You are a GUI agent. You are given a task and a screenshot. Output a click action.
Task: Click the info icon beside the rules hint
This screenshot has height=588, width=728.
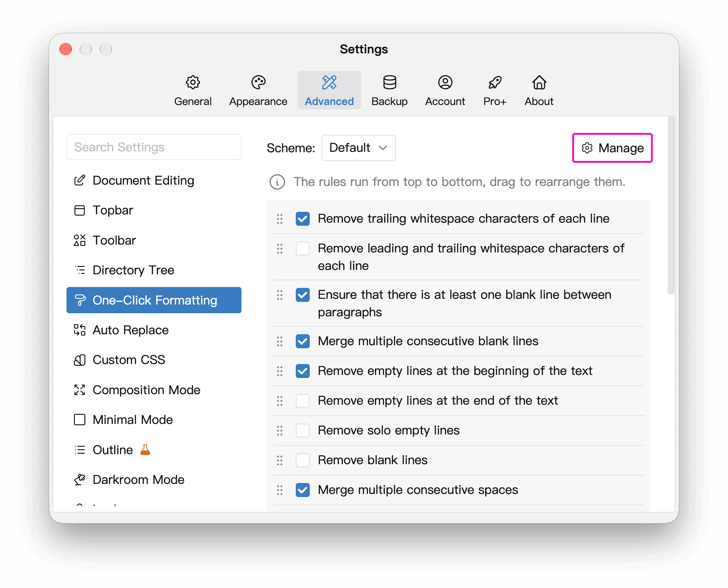click(277, 182)
